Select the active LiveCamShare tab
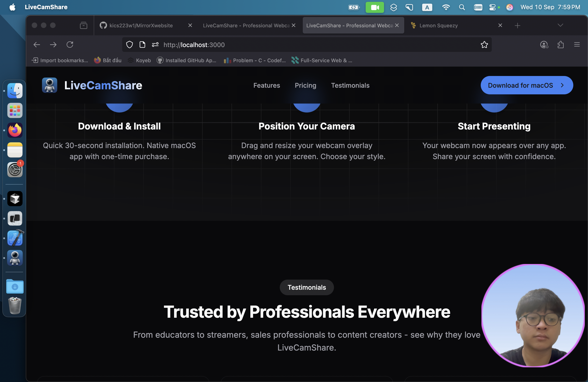This screenshot has height=382, width=588. coord(353,25)
